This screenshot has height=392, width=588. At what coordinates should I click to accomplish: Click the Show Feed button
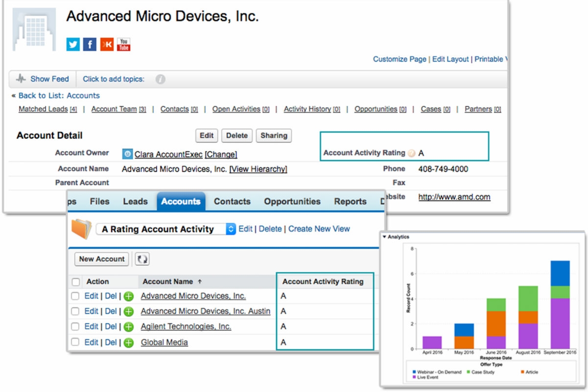pos(43,79)
